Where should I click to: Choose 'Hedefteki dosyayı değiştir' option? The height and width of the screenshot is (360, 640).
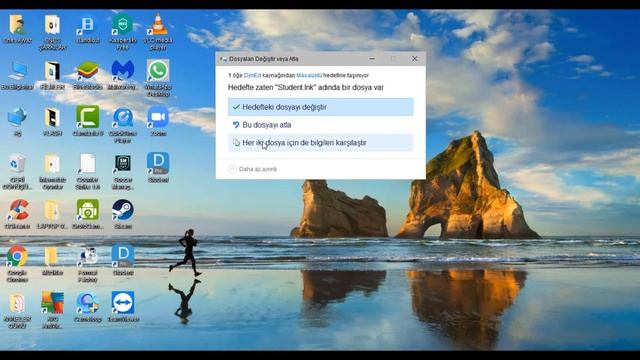pyautogui.click(x=320, y=107)
